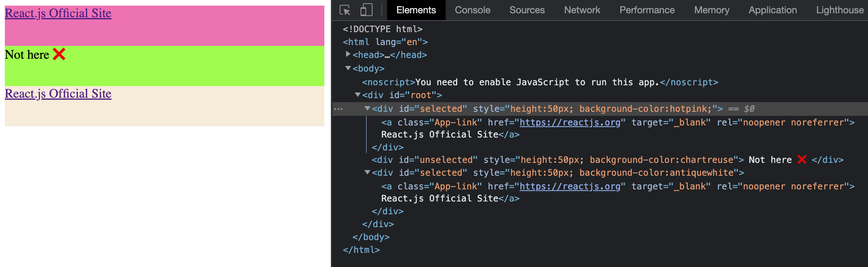Collapse the hotpink selected div node
This screenshot has height=267, width=868.
(367, 109)
